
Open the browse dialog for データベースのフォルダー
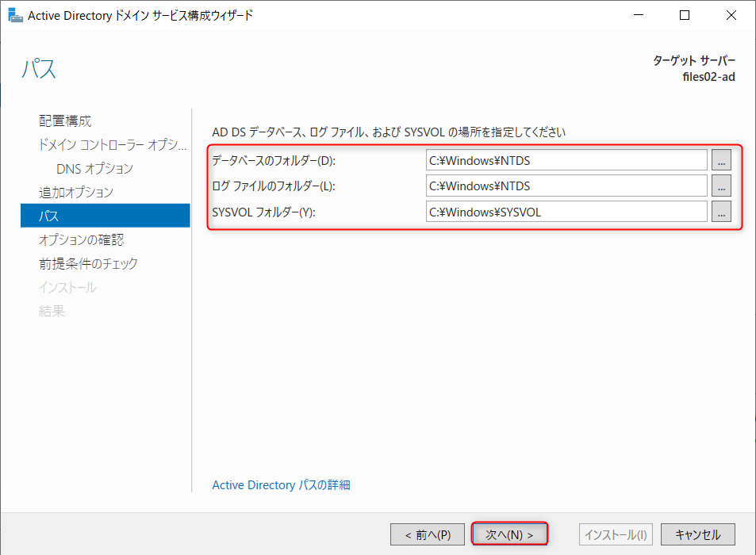coord(721,160)
